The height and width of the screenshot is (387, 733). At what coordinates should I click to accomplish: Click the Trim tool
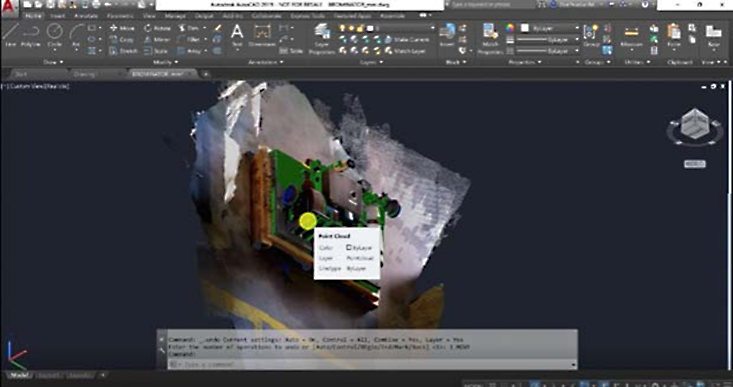tap(189, 28)
